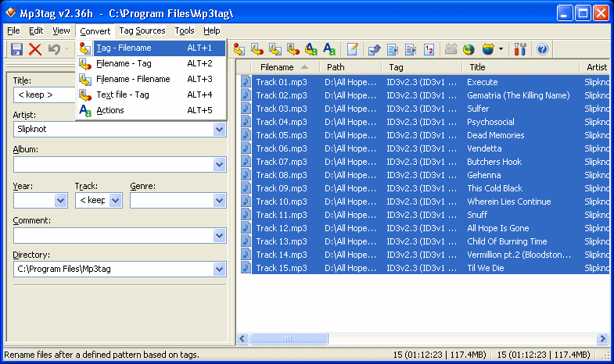The width and height of the screenshot is (614, 364).
Task: Open the Track field dropdown arrow
Action: (115, 201)
